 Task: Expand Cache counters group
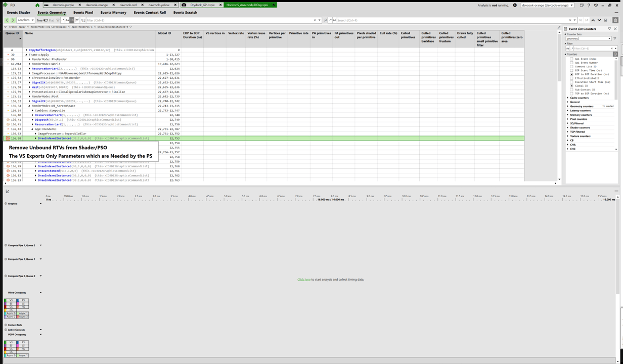(568, 98)
